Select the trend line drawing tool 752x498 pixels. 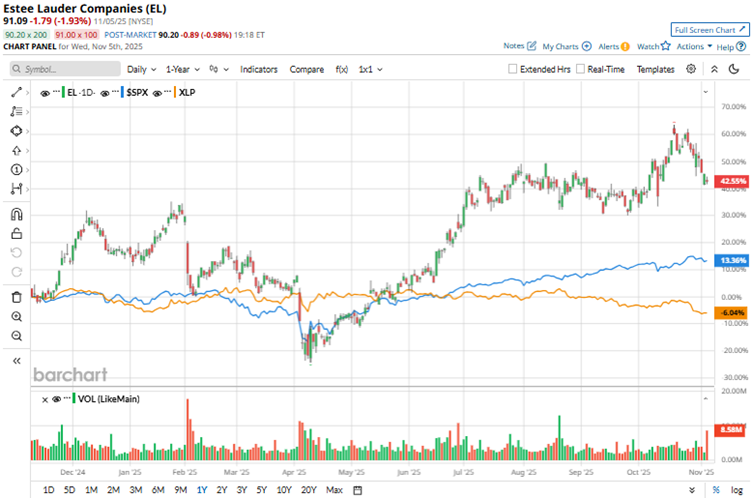pyautogui.click(x=16, y=92)
